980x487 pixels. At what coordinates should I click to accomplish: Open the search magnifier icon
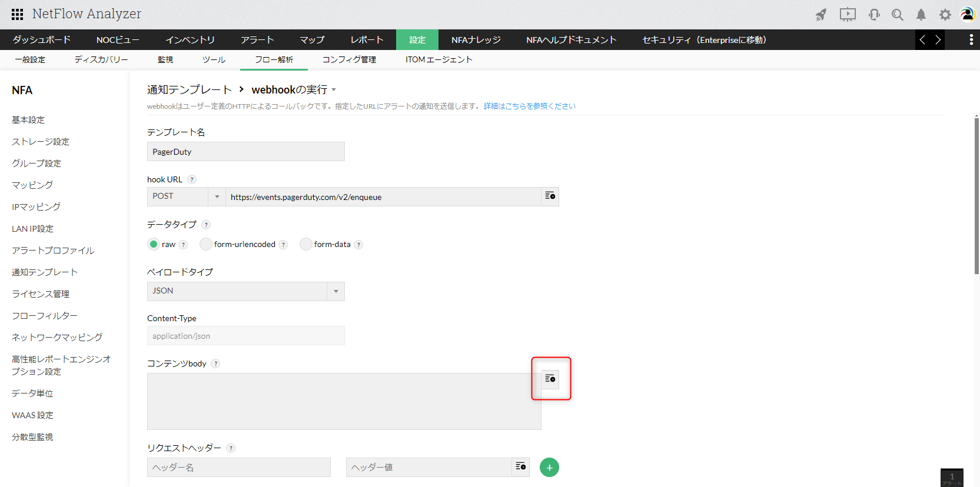point(898,15)
